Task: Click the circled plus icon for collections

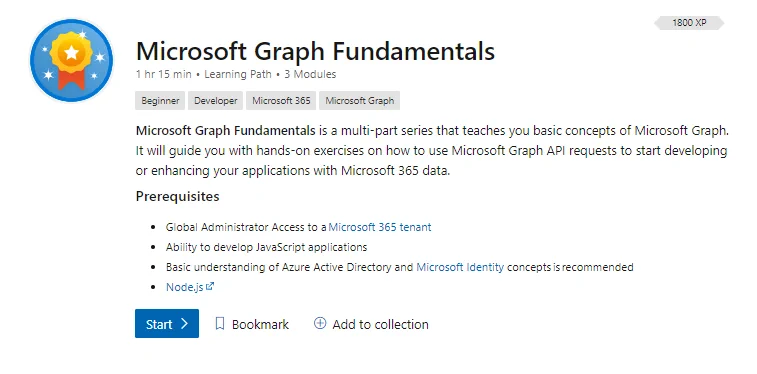Action: point(320,323)
